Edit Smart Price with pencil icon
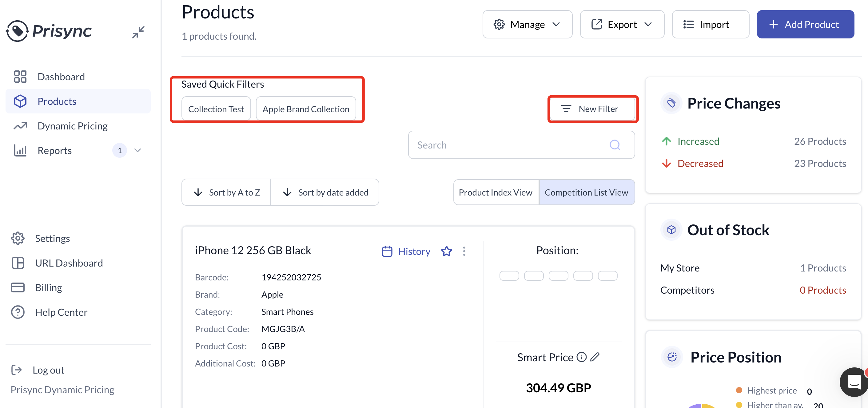868x408 pixels. (x=595, y=357)
